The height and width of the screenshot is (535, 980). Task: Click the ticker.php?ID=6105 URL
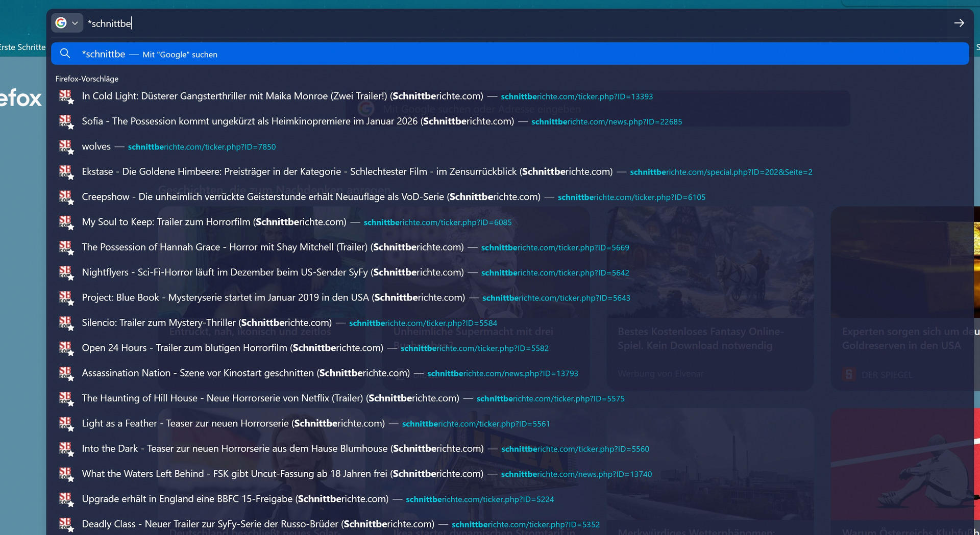(632, 197)
